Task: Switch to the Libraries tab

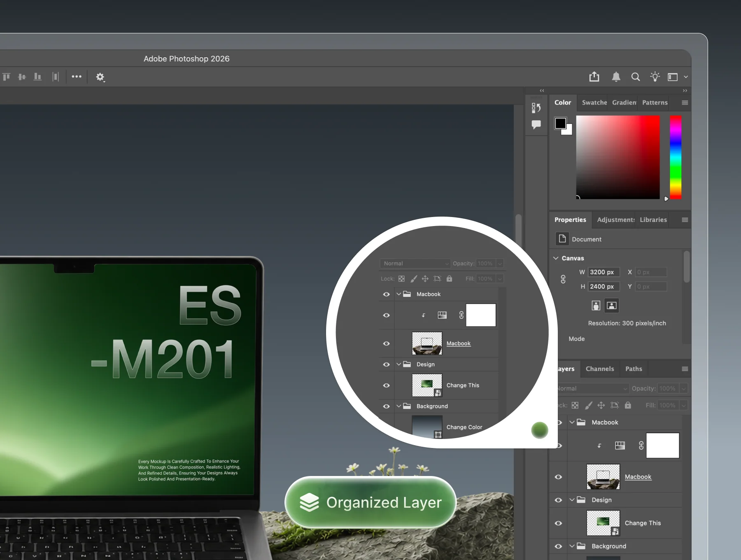Action: click(653, 220)
